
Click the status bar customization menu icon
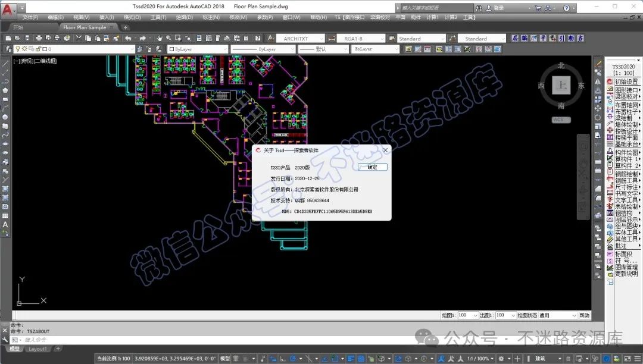click(636, 359)
